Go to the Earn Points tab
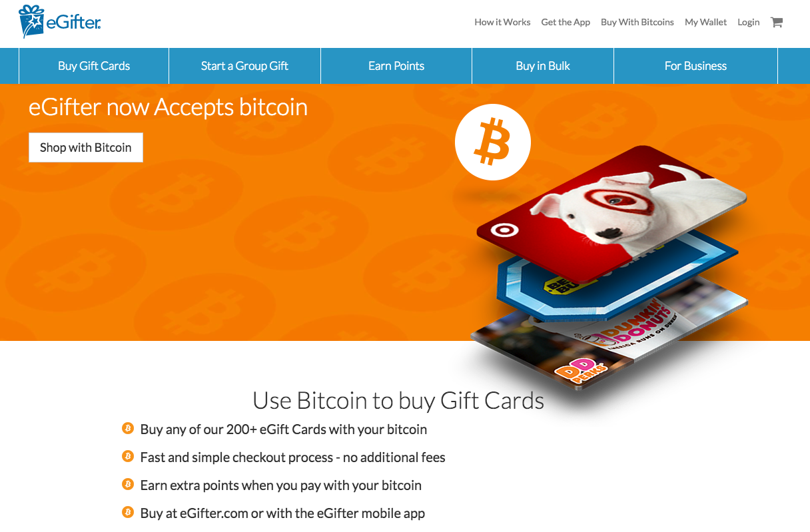810x532 pixels. 396,66
